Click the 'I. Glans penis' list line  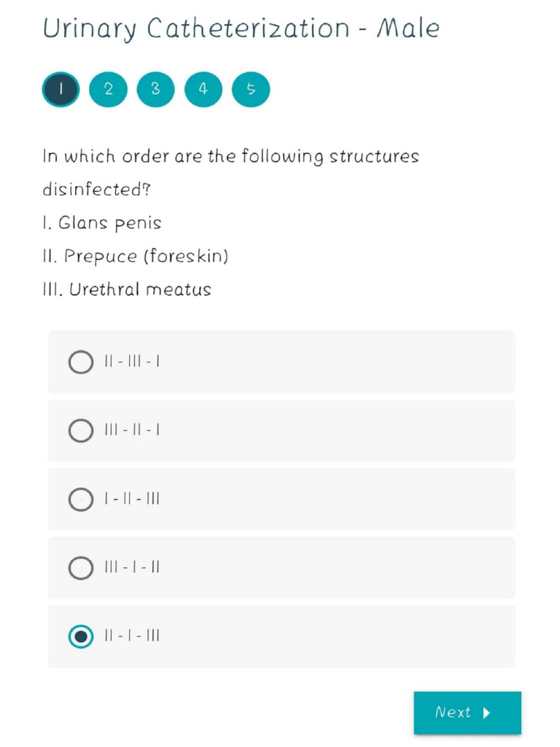point(102,222)
